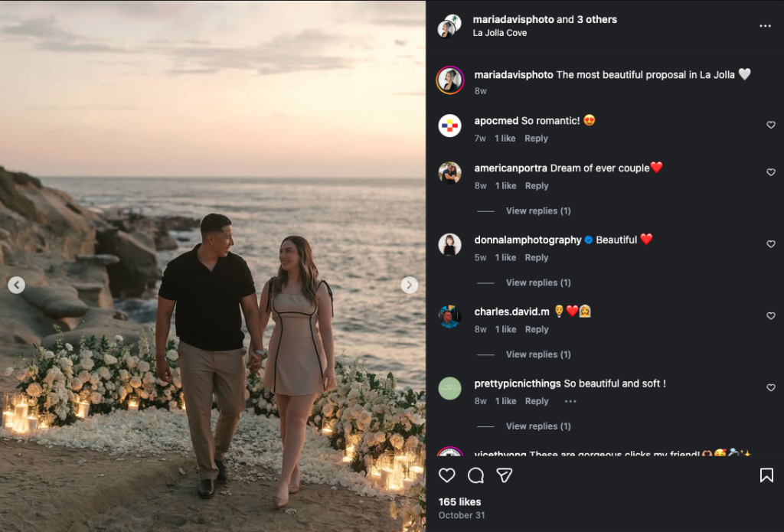Viewport: 784px width, 532px height.
Task: Like the post with the heart icon
Action: (446, 475)
